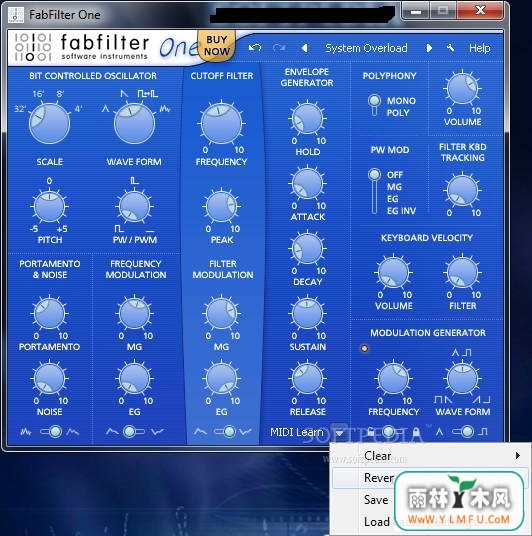This screenshot has height=536, width=532.
Task: Select MONO polyphony mode
Action: [x=401, y=101]
